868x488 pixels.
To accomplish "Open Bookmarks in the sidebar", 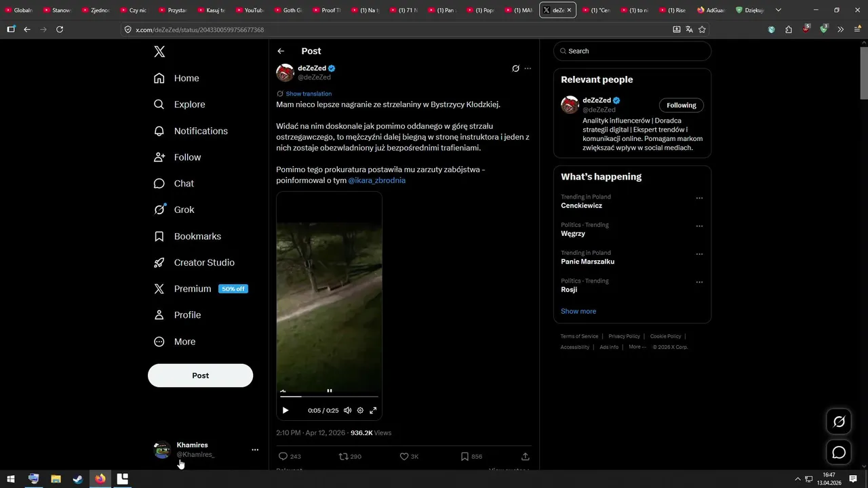I will [x=187, y=237].
